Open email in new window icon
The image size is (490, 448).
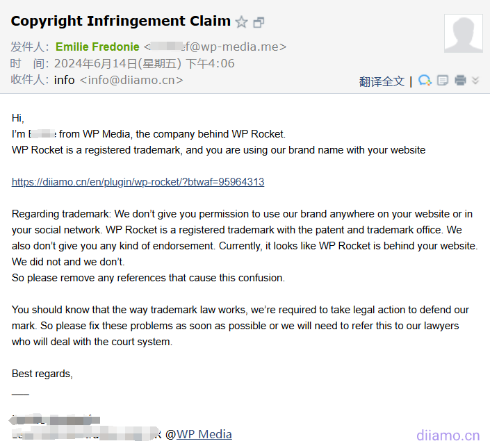coord(259,22)
